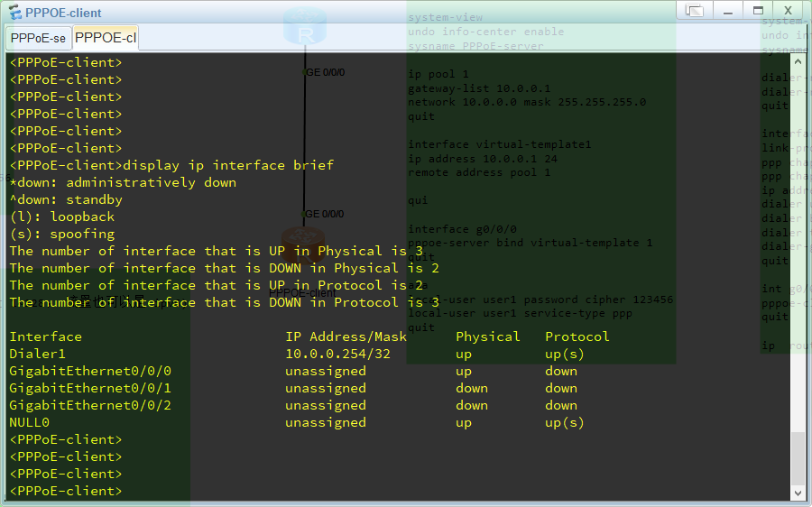
Task: Close the PPPOE-client window
Action: [x=789, y=10]
